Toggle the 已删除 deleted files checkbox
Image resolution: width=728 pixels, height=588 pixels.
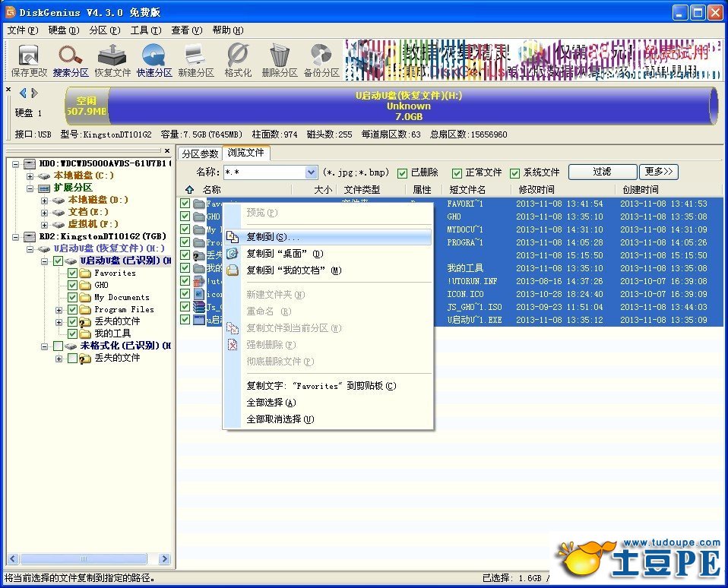point(404,172)
